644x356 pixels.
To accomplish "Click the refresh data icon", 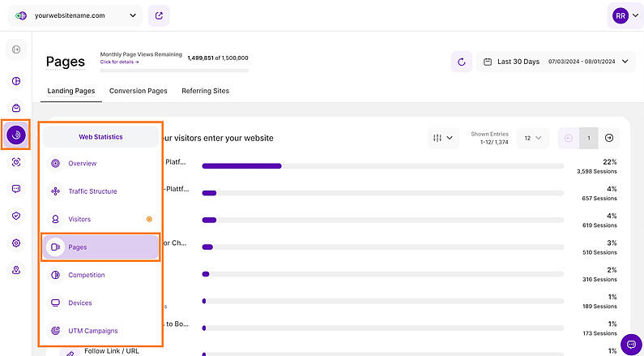I will tap(461, 62).
